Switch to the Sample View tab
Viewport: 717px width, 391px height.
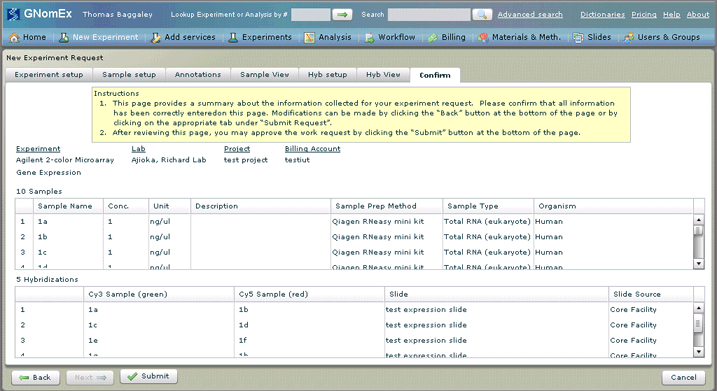[264, 75]
